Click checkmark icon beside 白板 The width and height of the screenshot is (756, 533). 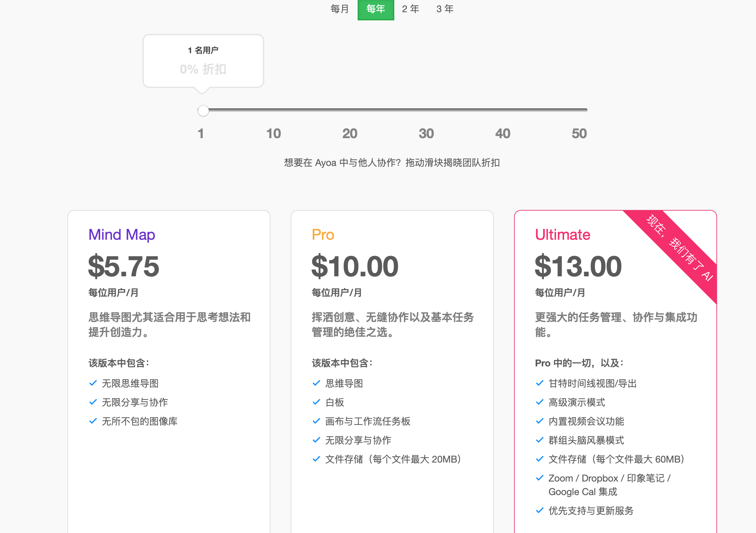pyautogui.click(x=316, y=402)
